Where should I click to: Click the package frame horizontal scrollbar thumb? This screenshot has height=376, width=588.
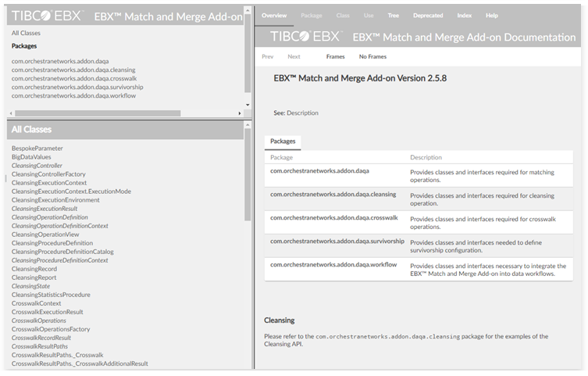[x=98, y=113]
